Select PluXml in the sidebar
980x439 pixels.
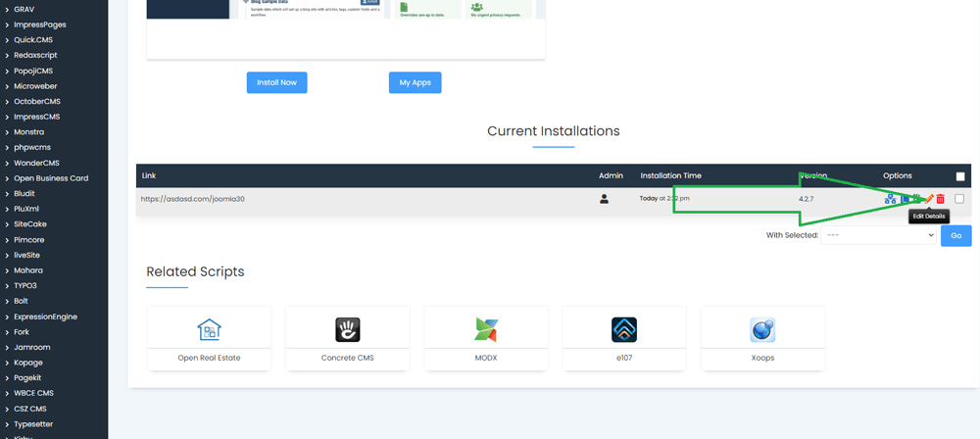(x=26, y=209)
